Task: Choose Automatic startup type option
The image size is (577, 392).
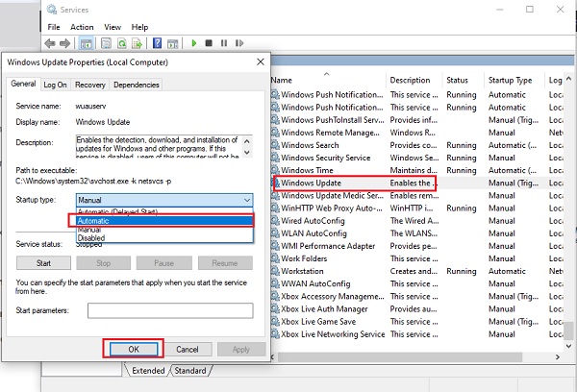Action: 164,221
